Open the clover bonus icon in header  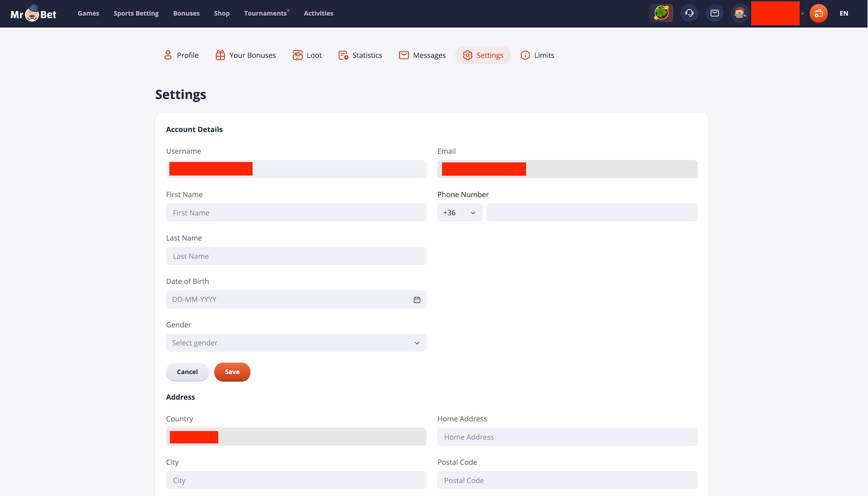coord(661,13)
